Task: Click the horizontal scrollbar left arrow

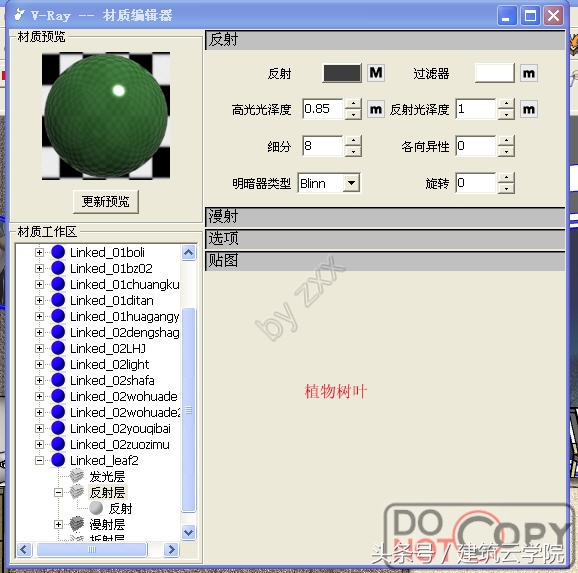Action: [x=24, y=550]
